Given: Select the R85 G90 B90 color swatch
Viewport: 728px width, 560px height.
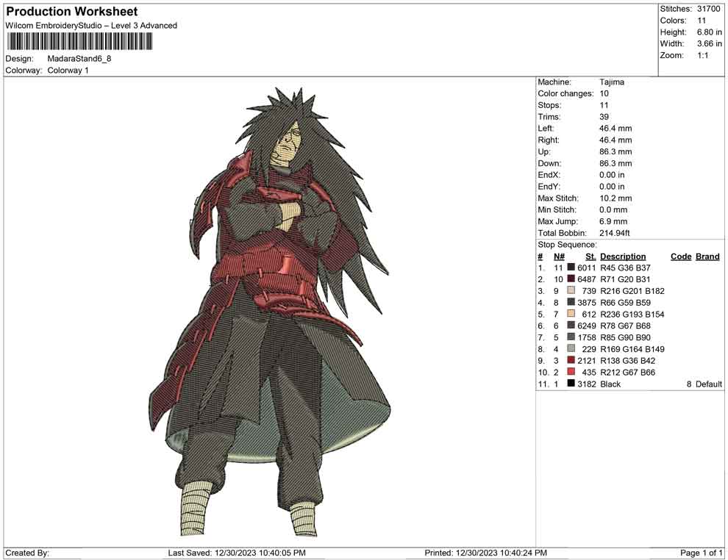Looking at the screenshot, I should [571, 337].
